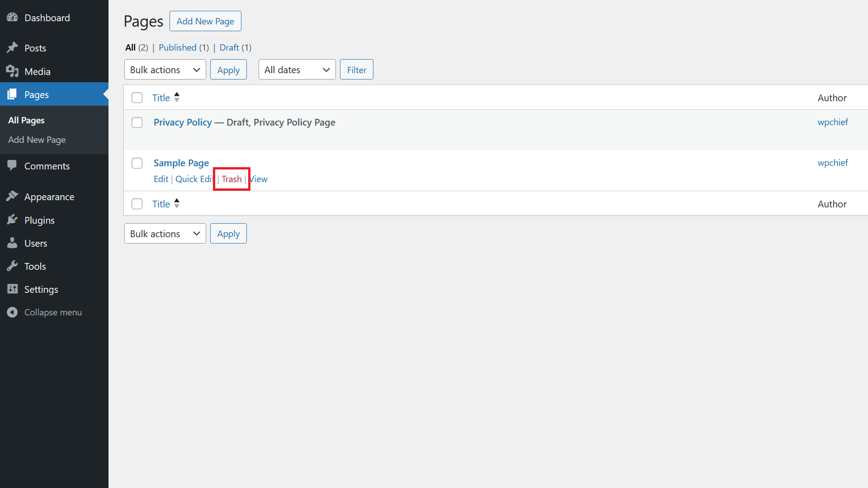Click Trash link for Sample Page
This screenshot has width=868, height=488.
232,179
